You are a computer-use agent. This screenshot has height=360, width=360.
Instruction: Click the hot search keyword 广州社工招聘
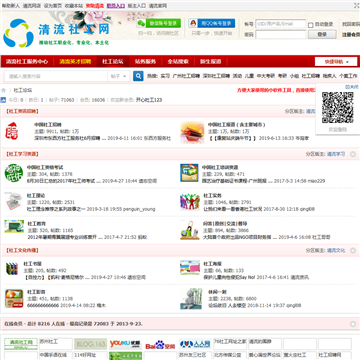click(186, 76)
